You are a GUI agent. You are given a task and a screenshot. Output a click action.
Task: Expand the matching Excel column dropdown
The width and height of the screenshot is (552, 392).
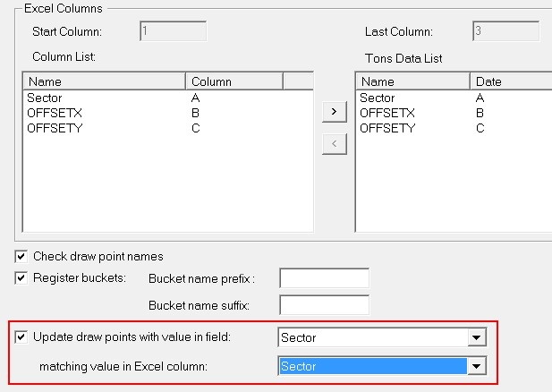pos(477,366)
